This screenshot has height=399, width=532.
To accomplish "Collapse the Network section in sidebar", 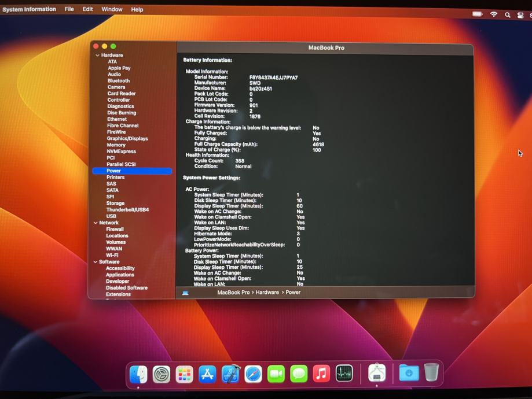I will [x=96, y=223].
